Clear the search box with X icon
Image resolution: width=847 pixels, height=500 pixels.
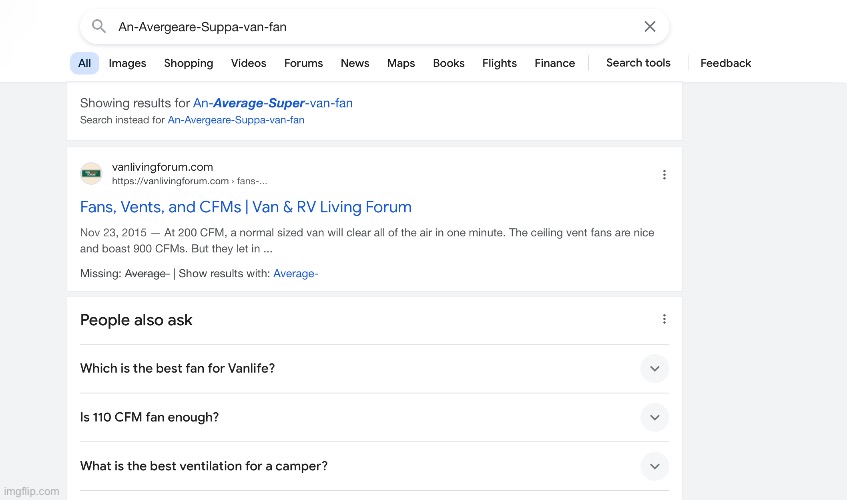point(650,26)
